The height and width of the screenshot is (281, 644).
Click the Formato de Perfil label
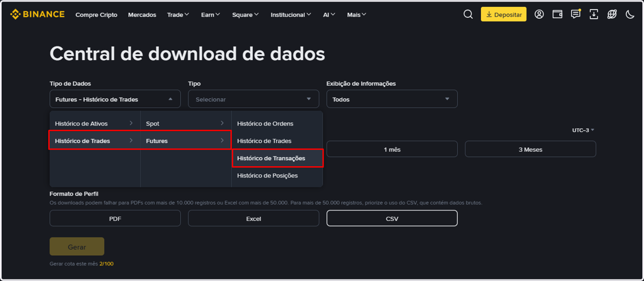[74, 194]
